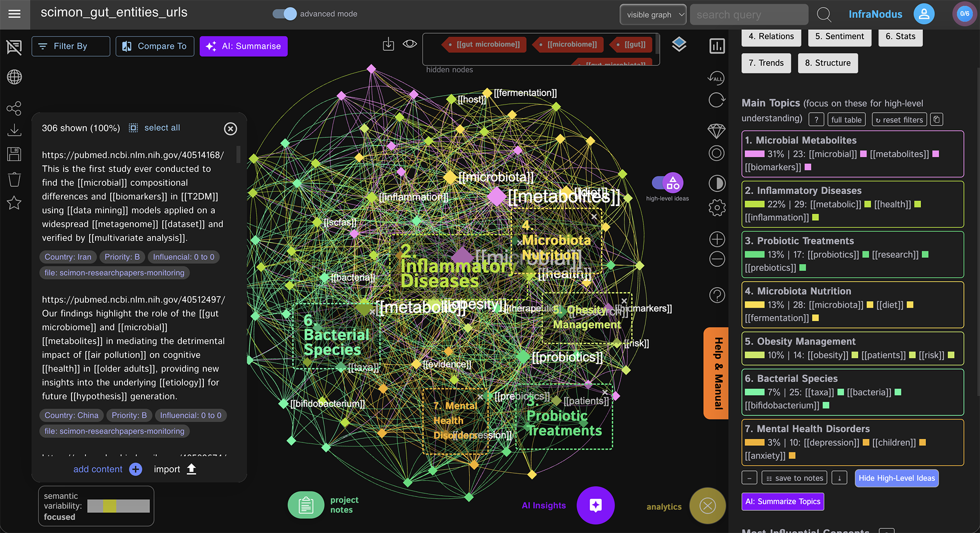Screen dimensions: 980x533
Task: Expand the Microbiota Nutrition topic card
Action: pyautogui.click(x=853, y=305)
